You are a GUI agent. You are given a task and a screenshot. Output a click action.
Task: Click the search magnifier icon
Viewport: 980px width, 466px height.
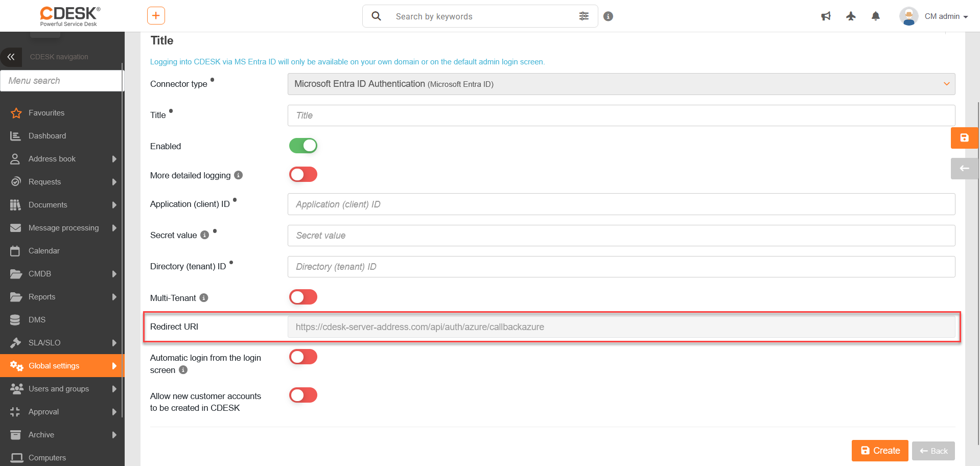[377, 16]
